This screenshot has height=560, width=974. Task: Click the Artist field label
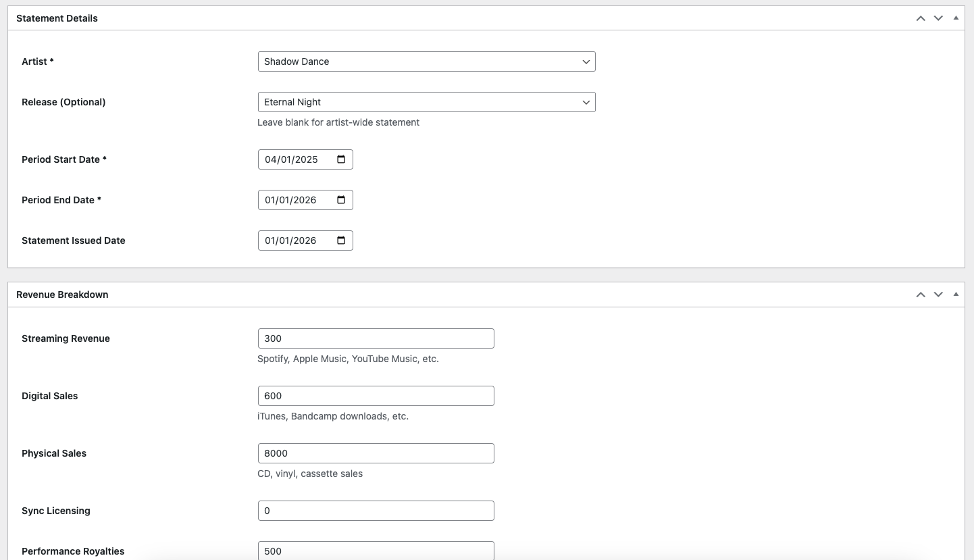[37, 61]
